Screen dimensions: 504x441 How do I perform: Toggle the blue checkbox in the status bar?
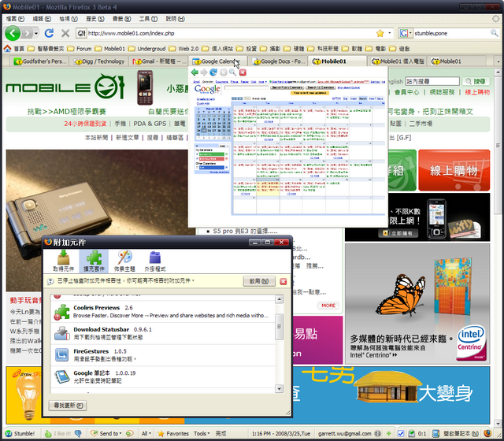[401, 434]
